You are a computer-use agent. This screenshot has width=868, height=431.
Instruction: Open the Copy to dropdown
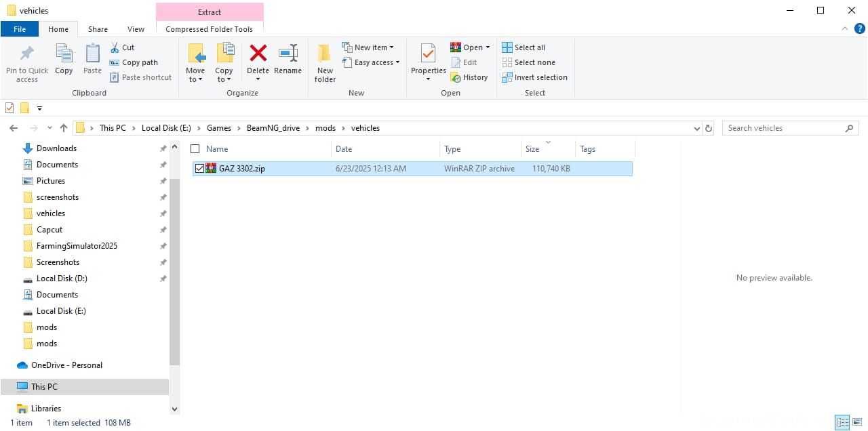point(224,79)
